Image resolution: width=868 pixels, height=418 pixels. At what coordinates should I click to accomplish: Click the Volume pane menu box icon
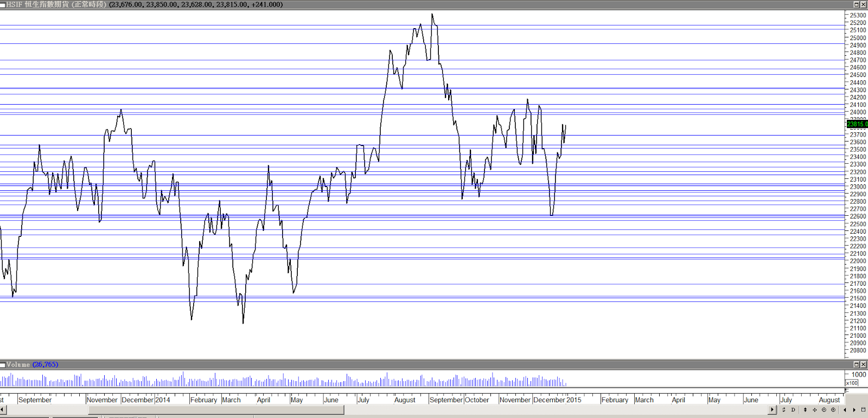pos(3,365)
